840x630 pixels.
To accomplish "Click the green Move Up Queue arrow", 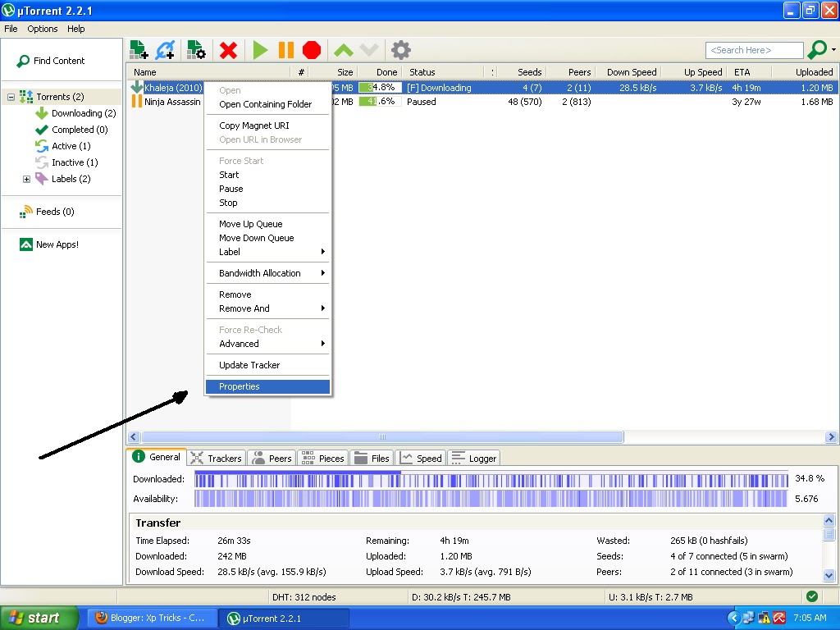I will click(x=344, y=50).
